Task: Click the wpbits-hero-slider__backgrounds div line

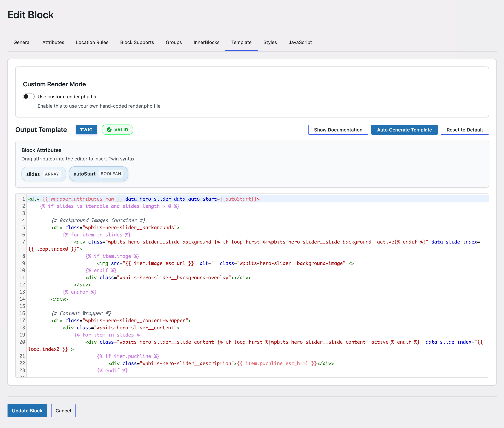Action: click(x=115, y=228)
